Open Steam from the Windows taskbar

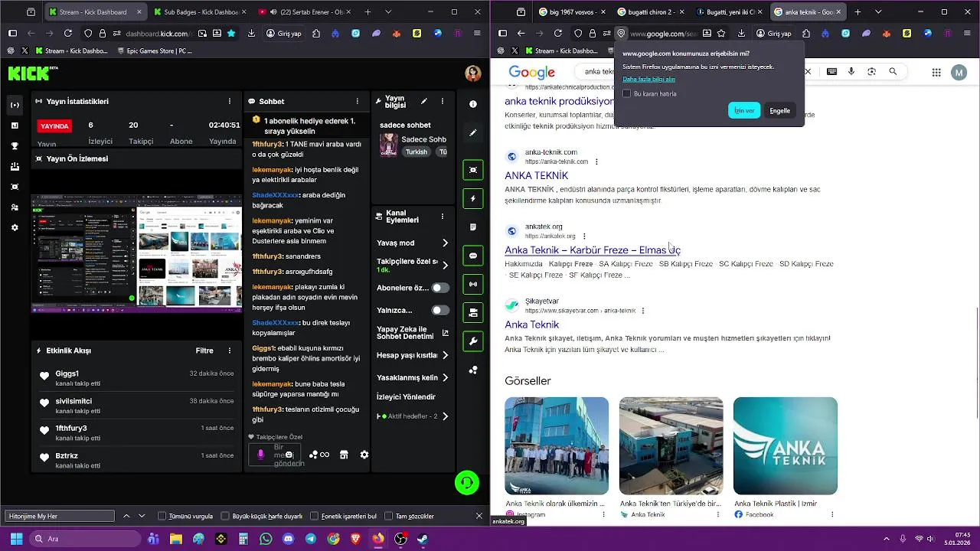tap(422, 539)
